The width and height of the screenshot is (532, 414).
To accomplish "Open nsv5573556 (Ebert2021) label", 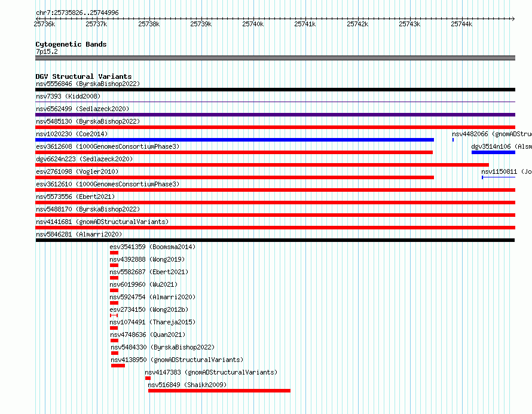I will pos(75,197).
